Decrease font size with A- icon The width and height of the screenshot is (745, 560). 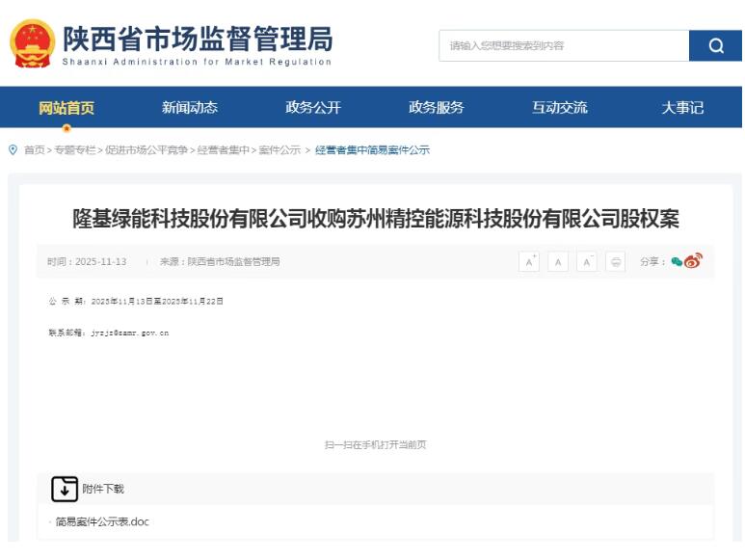pos(587,262)
